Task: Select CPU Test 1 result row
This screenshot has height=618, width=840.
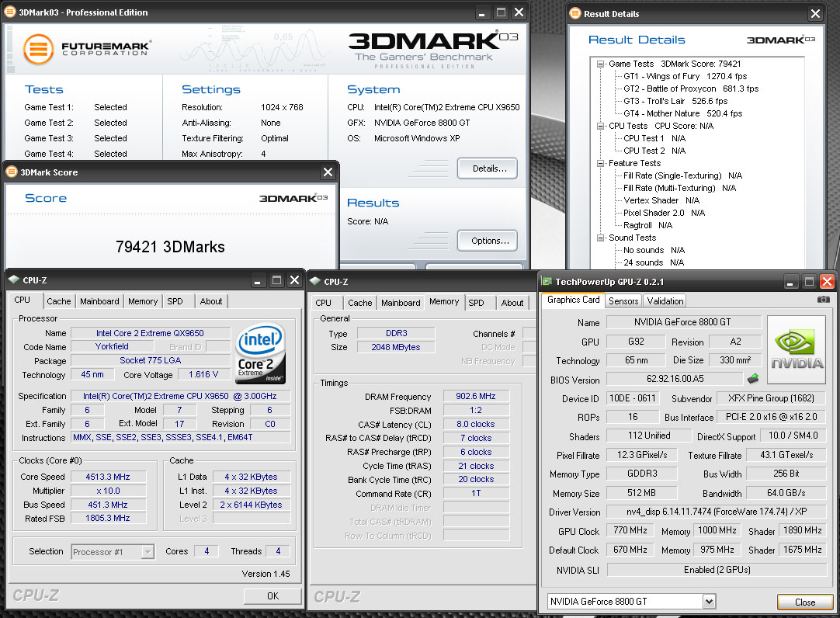Action: (x=654, y=138)
